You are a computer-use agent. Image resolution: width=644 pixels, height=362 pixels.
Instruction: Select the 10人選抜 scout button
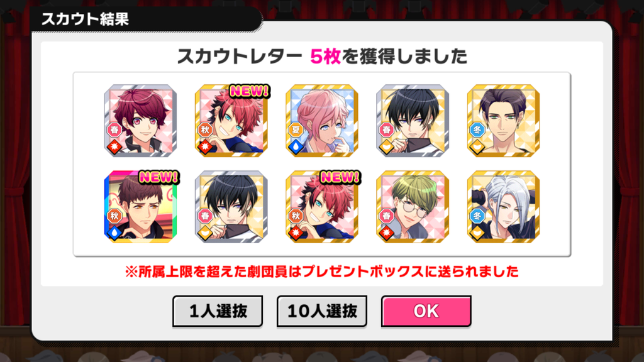[322, 311]
